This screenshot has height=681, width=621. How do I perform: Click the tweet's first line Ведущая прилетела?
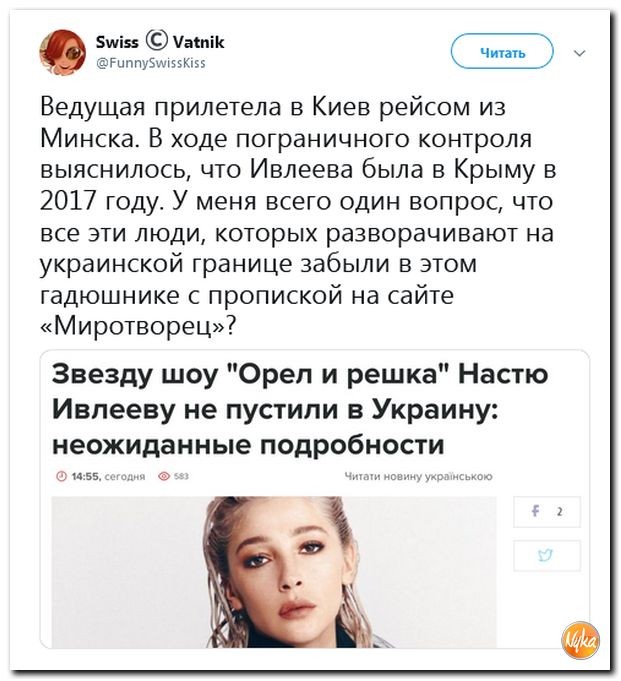tap(273, 107)
